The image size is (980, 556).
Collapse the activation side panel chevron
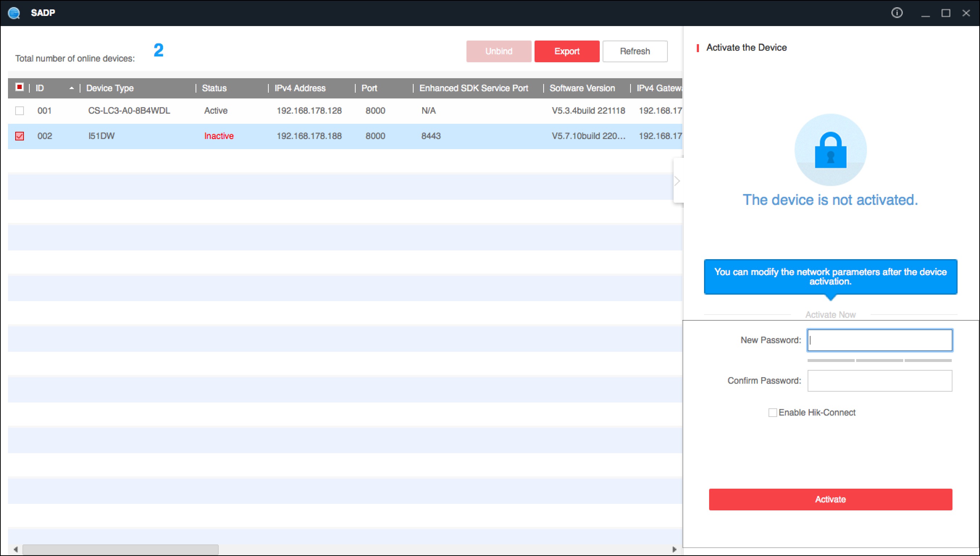pyautogui.click(x=677, y=181)
